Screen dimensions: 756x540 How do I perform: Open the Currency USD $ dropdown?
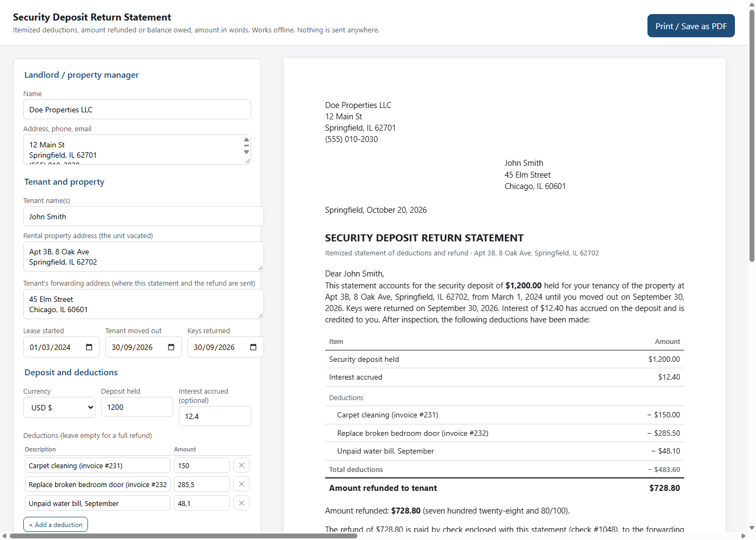59,408
